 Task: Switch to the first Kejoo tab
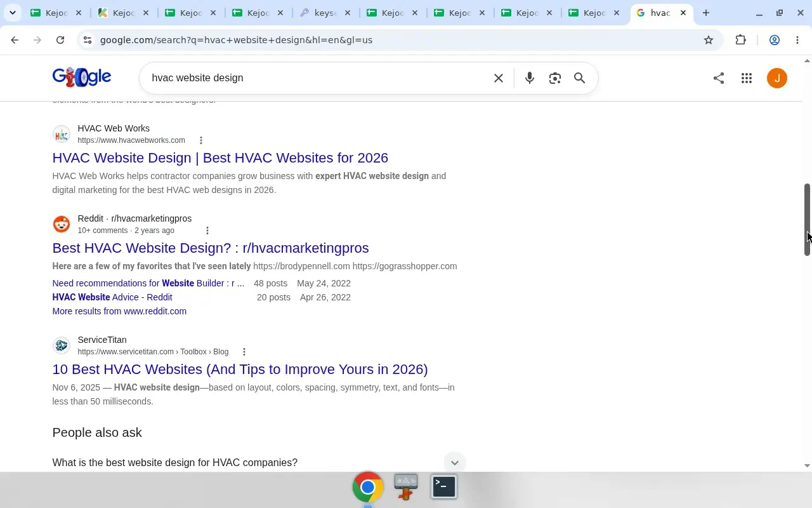(x=56, y=13)
